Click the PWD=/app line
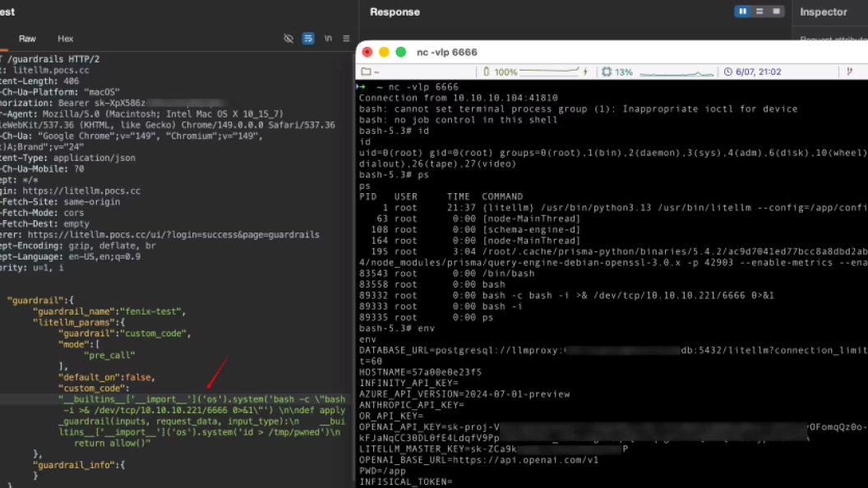The width and height of the screenshot is (868, 488). [x=382, y=471]
